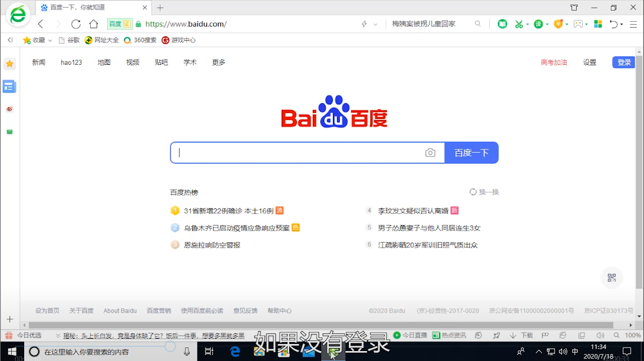Click the vertical page scrollbar

tap(639, 177)
